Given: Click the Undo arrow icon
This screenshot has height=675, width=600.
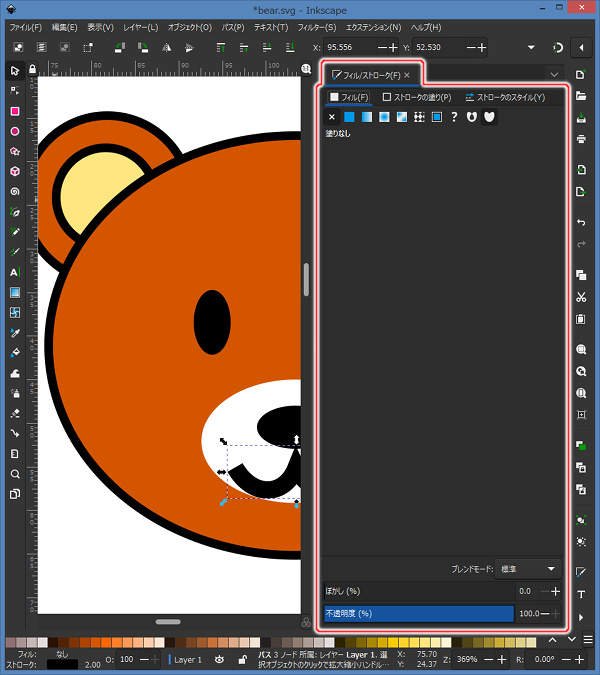Looking at the screenshot, I should click(581, 221).
